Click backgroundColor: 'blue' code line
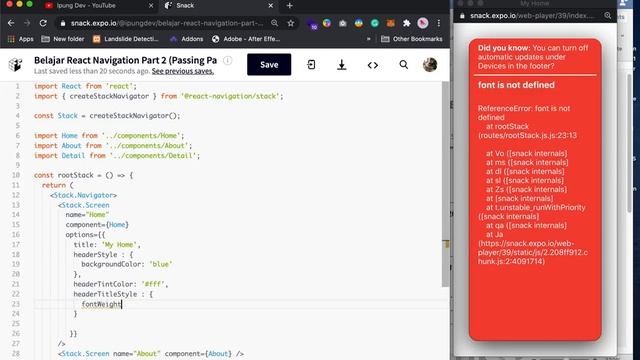 click(x=127, y=264)
